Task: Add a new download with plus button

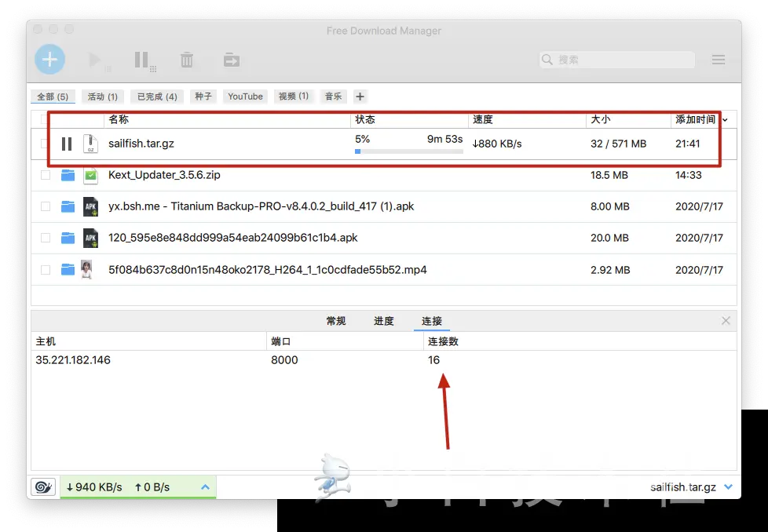Action: (49, 59)
